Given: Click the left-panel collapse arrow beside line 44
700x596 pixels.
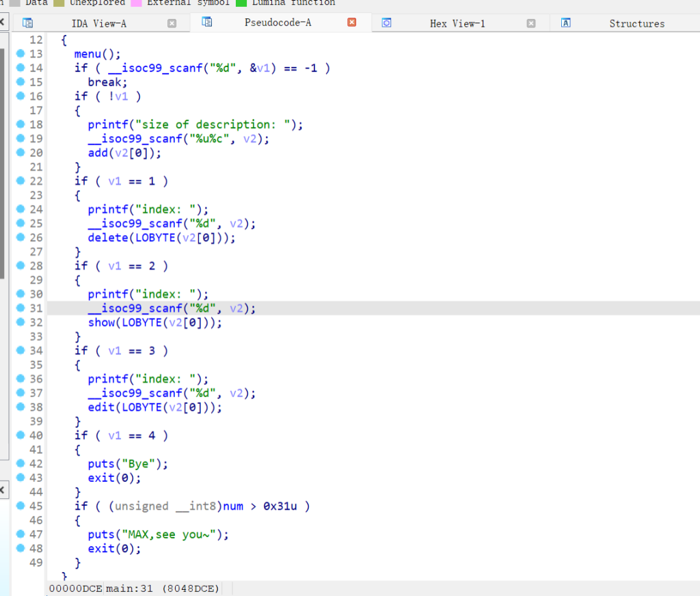Looking at the screenshot, I should tap(3, 491).
